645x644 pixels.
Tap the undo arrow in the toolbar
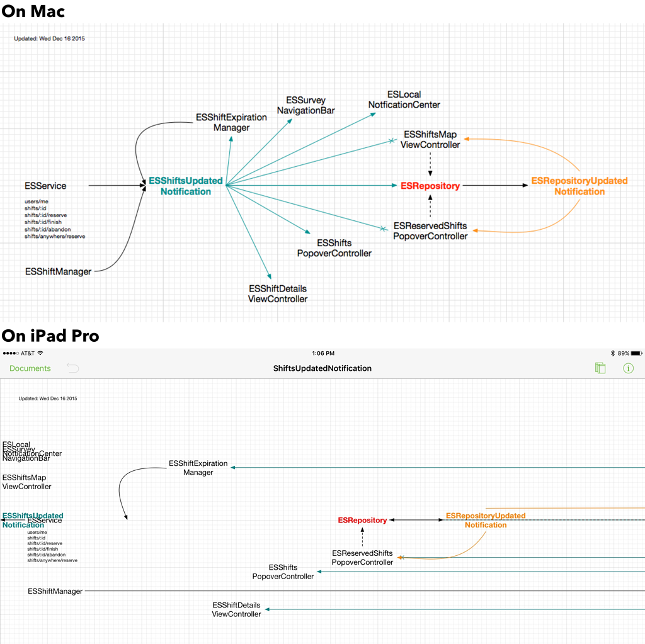click(72, 368)
